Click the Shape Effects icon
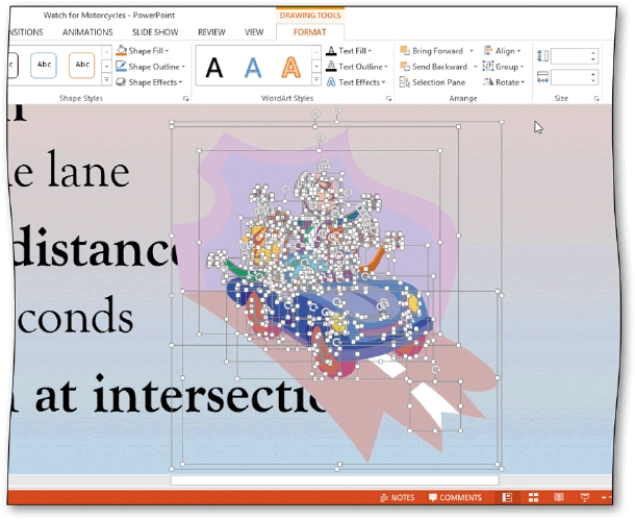The height and width of the screenshot is (520, 635). click(121, 82)
